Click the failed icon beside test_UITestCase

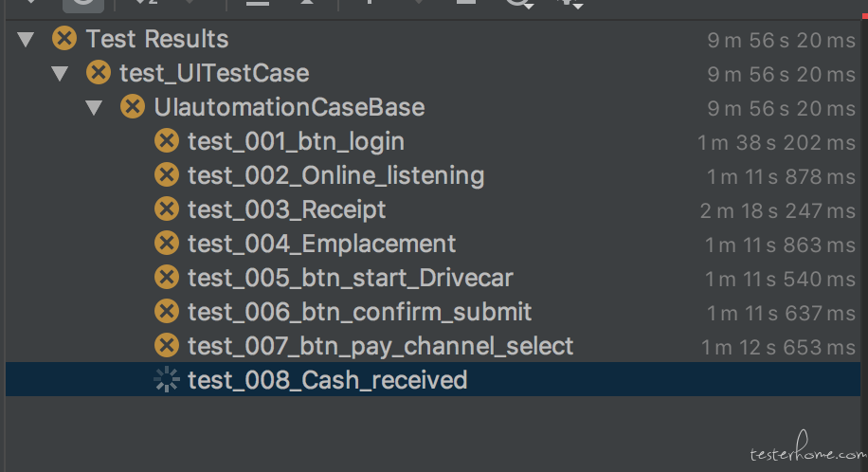point(99,73)
